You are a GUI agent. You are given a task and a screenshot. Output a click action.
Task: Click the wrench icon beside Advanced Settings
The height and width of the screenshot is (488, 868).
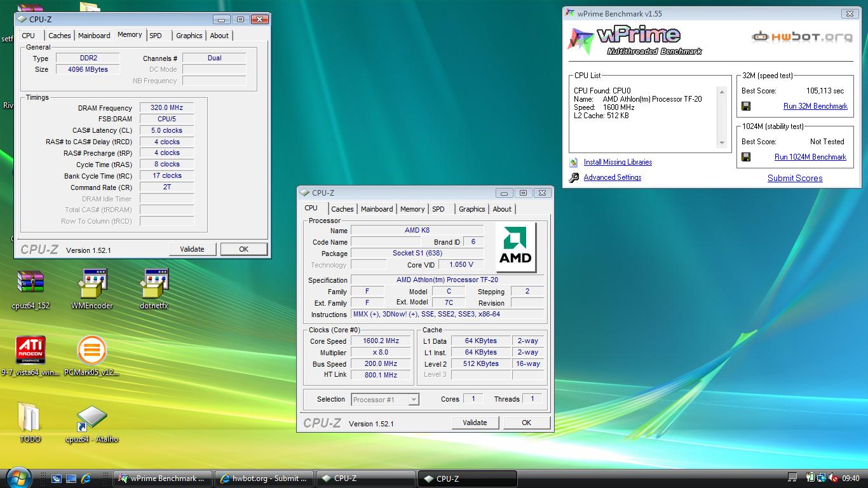(574, 178)
